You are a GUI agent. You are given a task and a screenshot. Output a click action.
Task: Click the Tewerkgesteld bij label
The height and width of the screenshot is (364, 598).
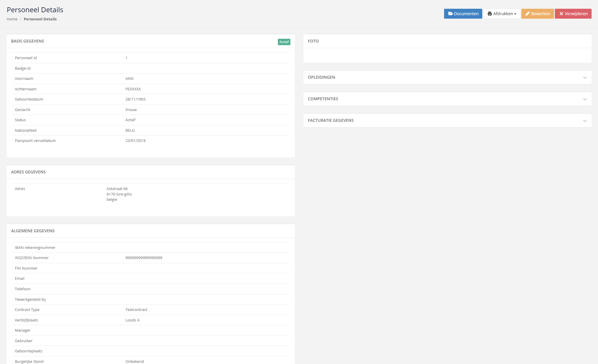pos(30,300)
